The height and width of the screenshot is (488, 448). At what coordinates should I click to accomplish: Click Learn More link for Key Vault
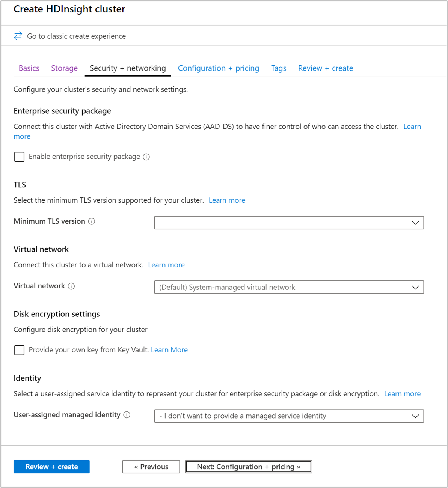pos(169,350)
